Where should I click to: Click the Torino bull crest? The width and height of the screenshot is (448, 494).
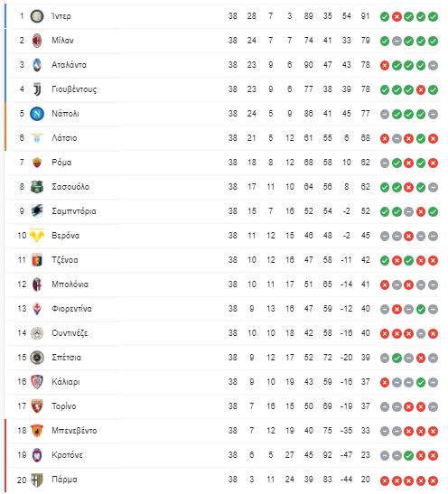tap(37, 406)
